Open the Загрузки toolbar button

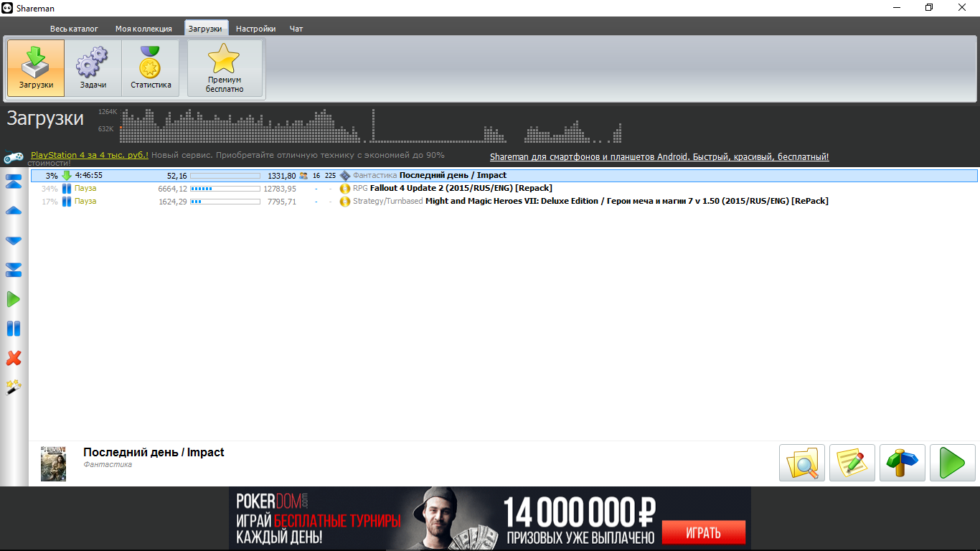pos(36,68)
